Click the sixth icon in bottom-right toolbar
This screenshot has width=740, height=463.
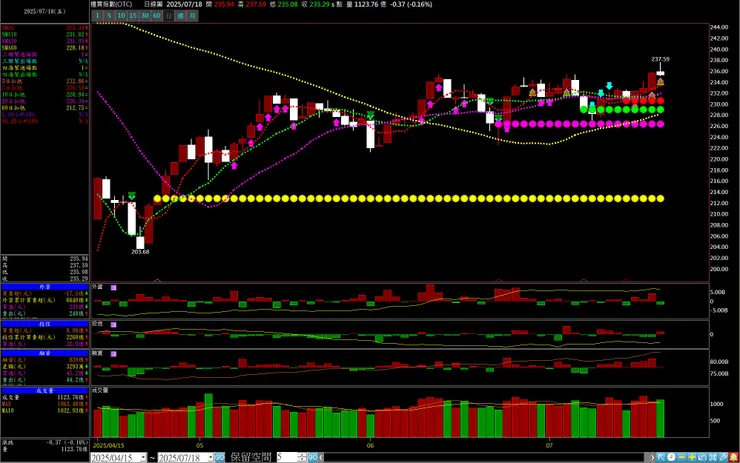point(713,457)
